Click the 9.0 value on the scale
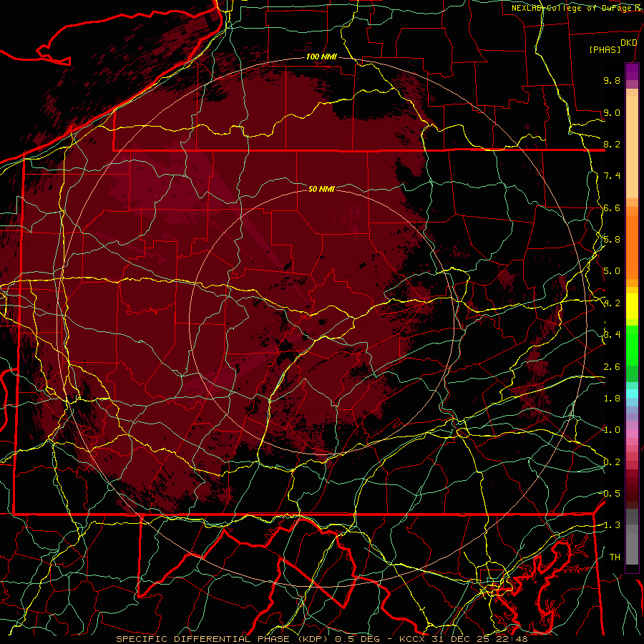 tap(612, 112)
